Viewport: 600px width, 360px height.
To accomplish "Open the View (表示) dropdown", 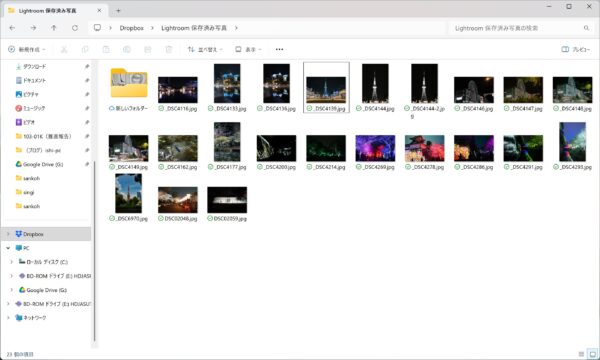I will (248, 49).
